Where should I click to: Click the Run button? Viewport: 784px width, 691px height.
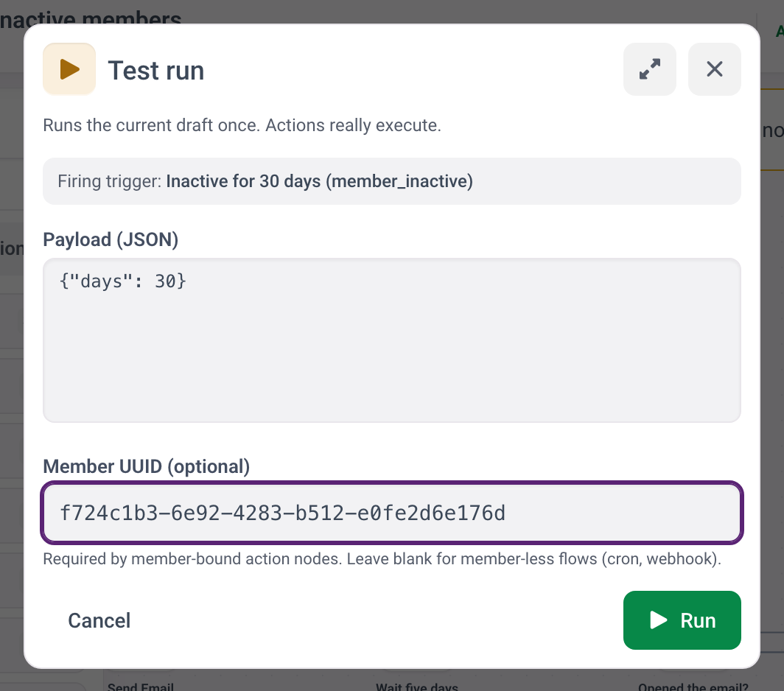pos(682,620)
